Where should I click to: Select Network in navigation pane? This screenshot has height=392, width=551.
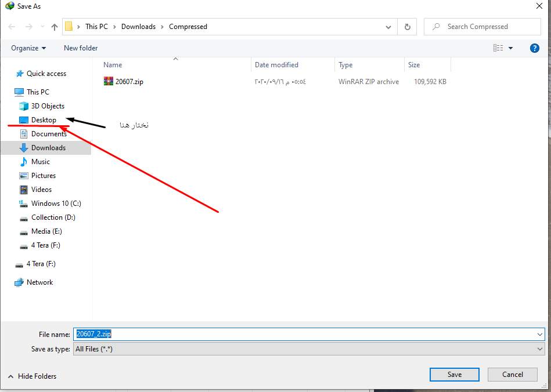click(39, 282)
